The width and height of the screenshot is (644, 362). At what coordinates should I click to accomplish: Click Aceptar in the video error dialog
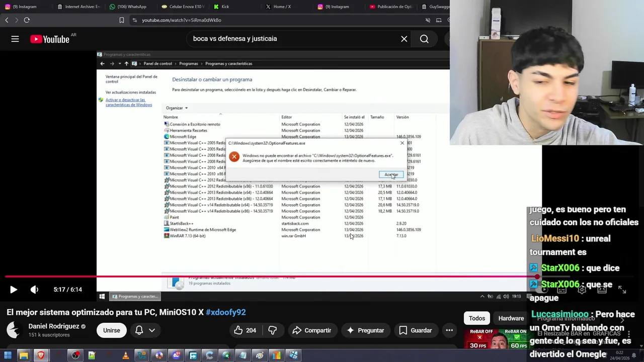point(391,174)
